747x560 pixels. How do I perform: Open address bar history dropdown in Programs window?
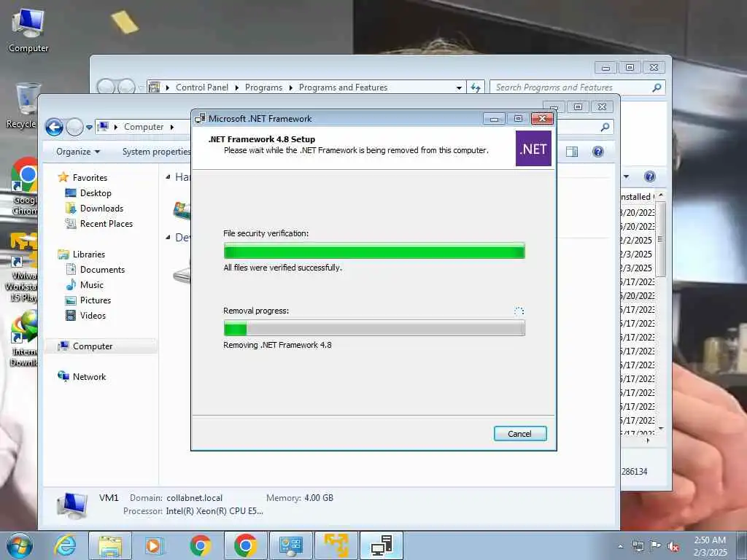[459, 87]
